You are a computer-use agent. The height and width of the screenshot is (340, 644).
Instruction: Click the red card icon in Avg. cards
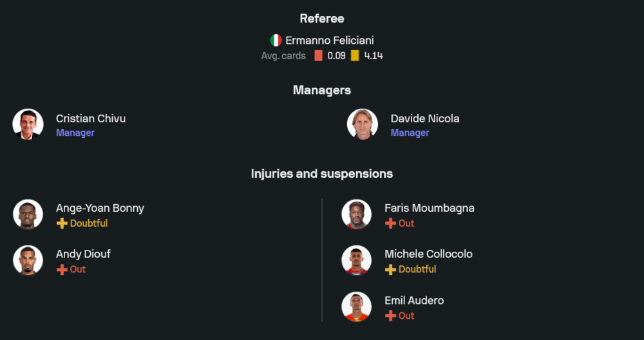pyautogui.click(x=318, y=56)
